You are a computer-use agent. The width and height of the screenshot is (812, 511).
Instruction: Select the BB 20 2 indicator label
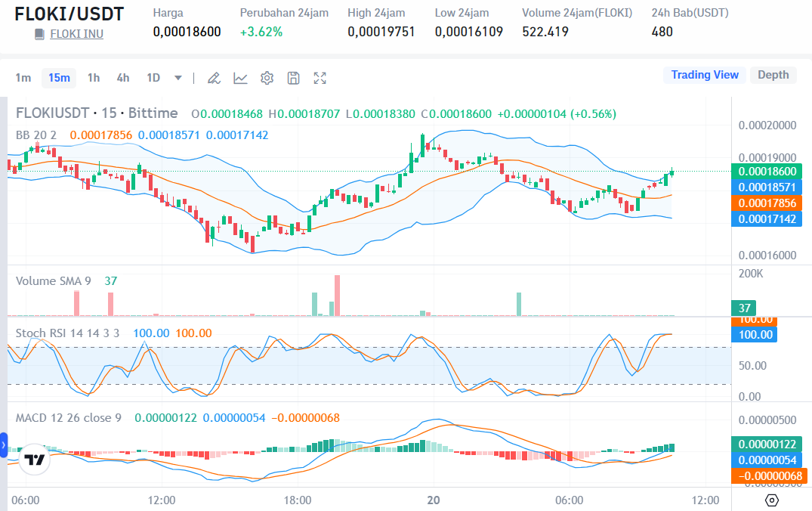(x=36, y=135)
